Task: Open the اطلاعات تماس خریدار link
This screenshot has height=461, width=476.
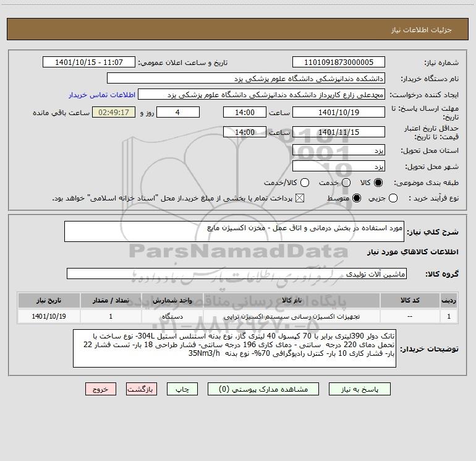Action: [x=102, y=95]
